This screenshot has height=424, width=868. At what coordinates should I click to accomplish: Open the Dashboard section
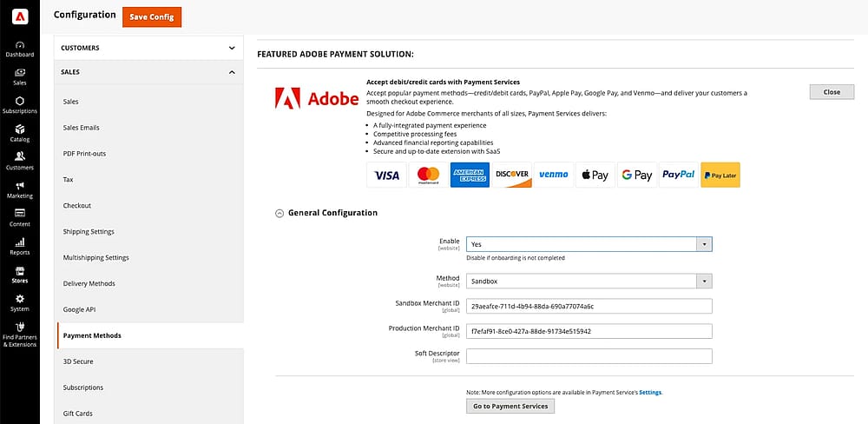click(20, 49)
